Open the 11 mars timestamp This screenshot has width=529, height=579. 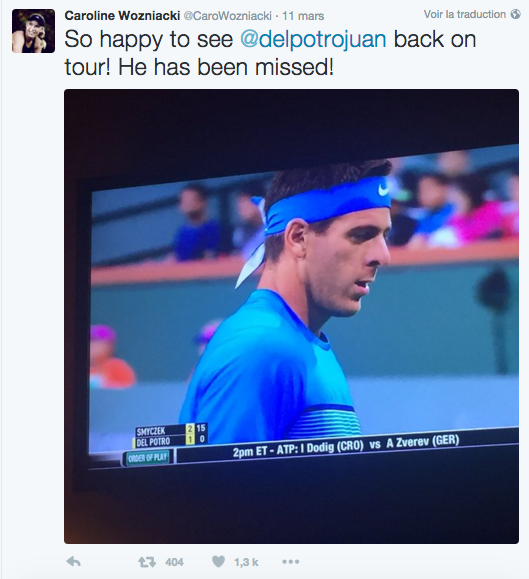click(x=303, y=16)
